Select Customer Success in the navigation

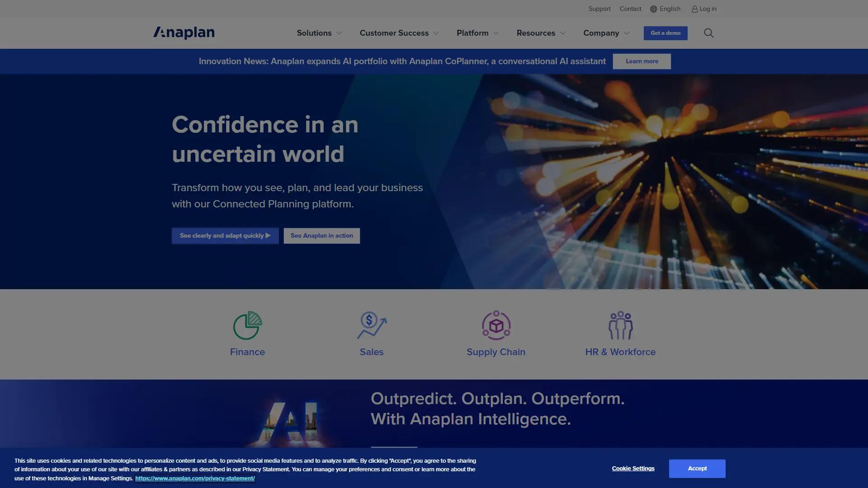tap(398, 33)
